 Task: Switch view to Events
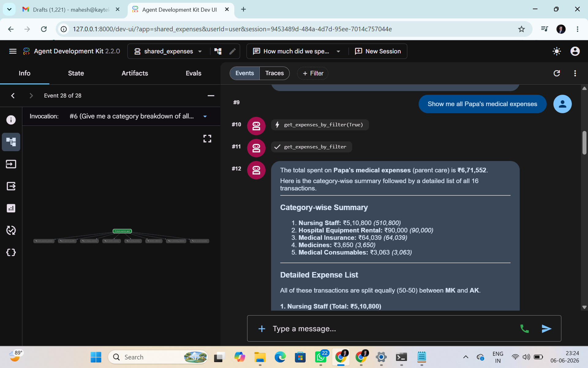coord(245,73)
